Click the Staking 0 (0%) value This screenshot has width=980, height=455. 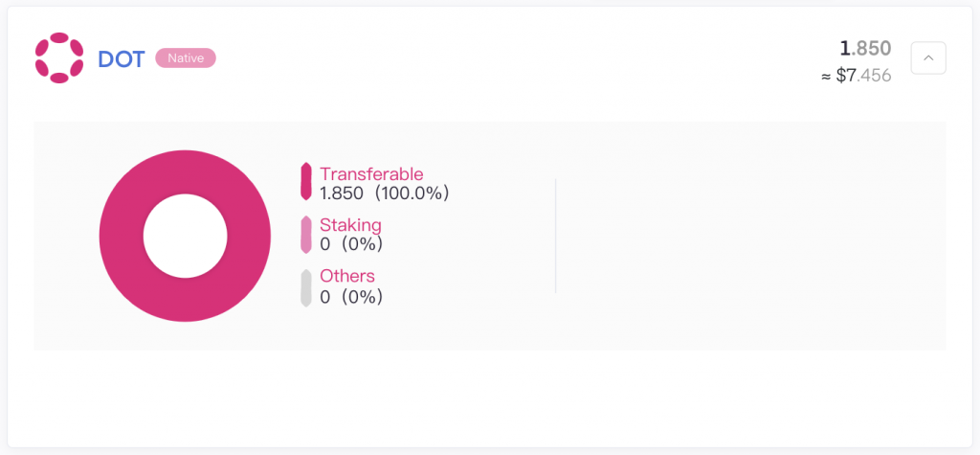[x=351, y=244]
